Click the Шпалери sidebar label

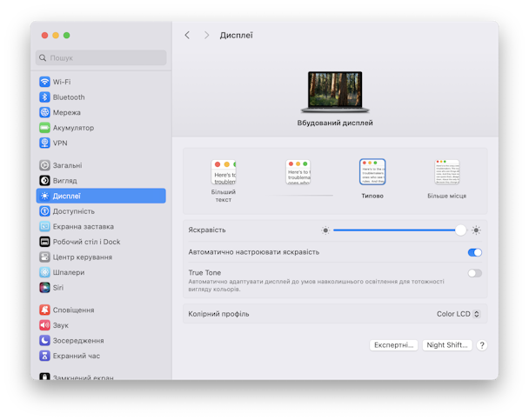[69, 272]
